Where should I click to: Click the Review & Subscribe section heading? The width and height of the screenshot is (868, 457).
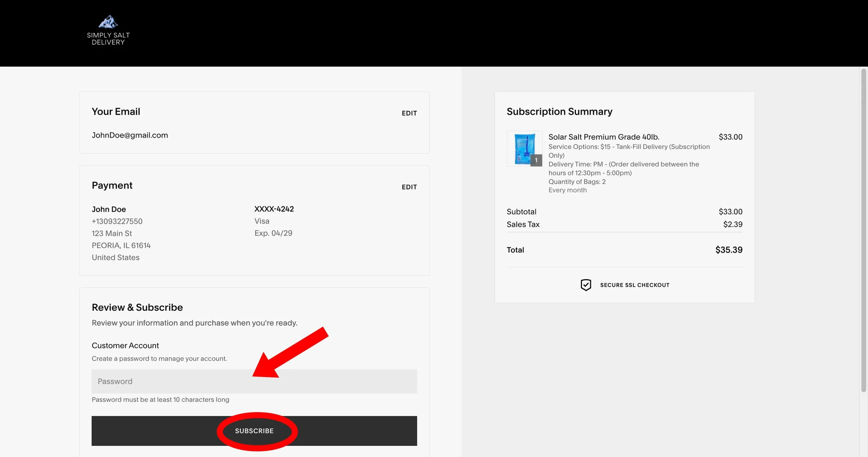[137, 307]
